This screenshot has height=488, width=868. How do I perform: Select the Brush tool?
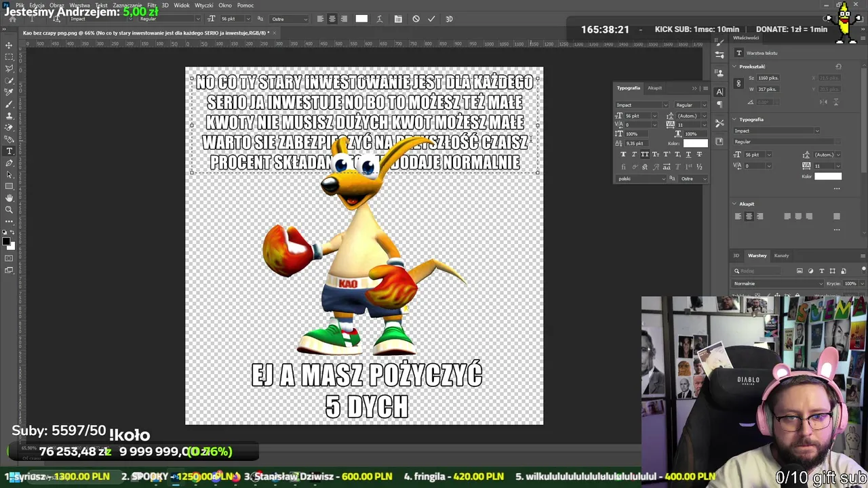[9, 104]
